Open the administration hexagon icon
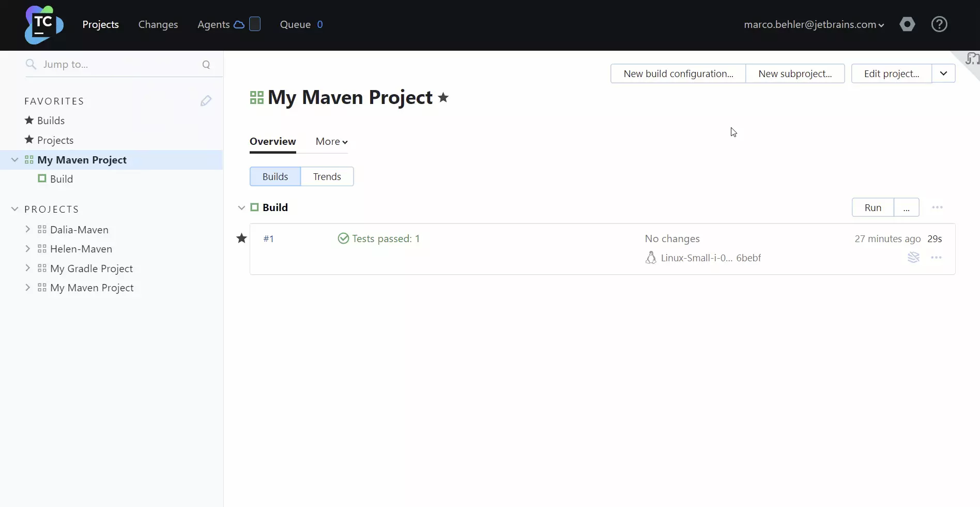This screenshot has height=507, width=980. [907, 24]
